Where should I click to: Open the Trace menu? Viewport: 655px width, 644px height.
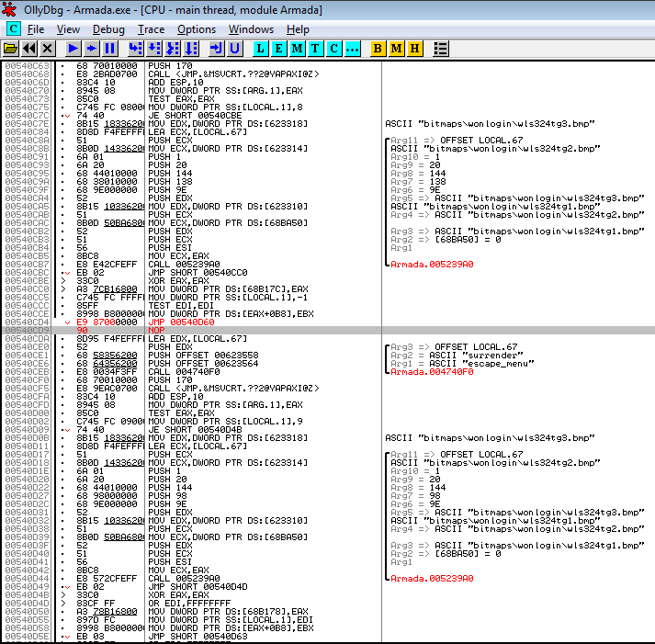[151, 29]
